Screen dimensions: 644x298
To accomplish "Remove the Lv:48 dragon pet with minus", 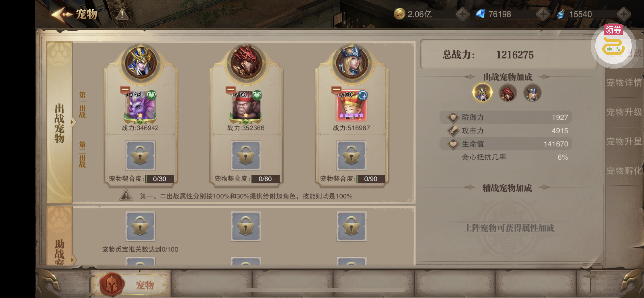I will pos(125,90).
